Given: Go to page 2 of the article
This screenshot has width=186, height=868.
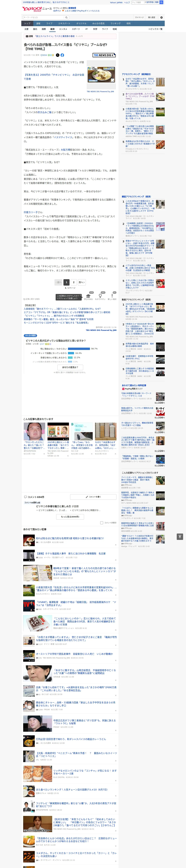Looking at the screenshot, I should tap(74, 282).
